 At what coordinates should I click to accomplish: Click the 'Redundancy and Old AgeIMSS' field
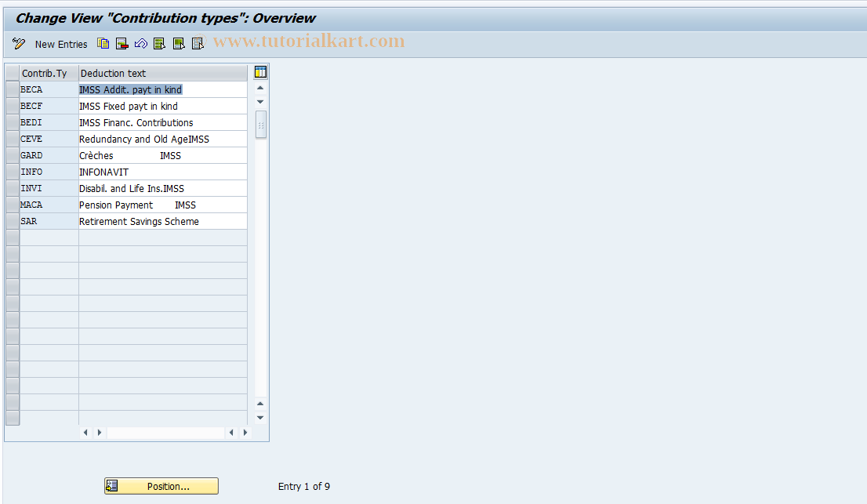[x=163, y=140]
